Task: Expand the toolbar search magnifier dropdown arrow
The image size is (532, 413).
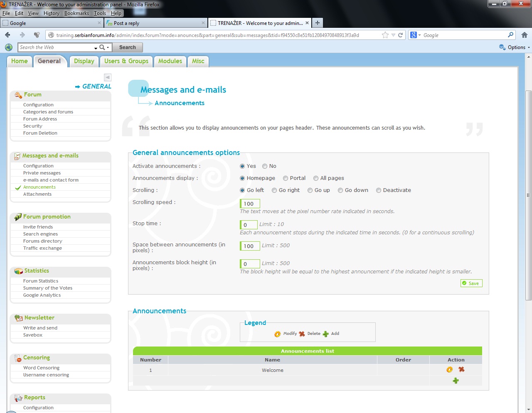Action: pyautogui.click(x=108, y=47)
